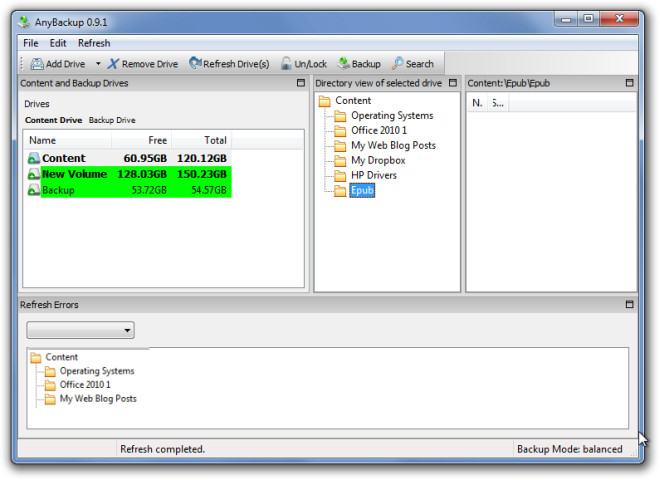Screen dimensions: 660x480
Task: Click the New Volume drive icon
Action: click(x=34, y=174)
